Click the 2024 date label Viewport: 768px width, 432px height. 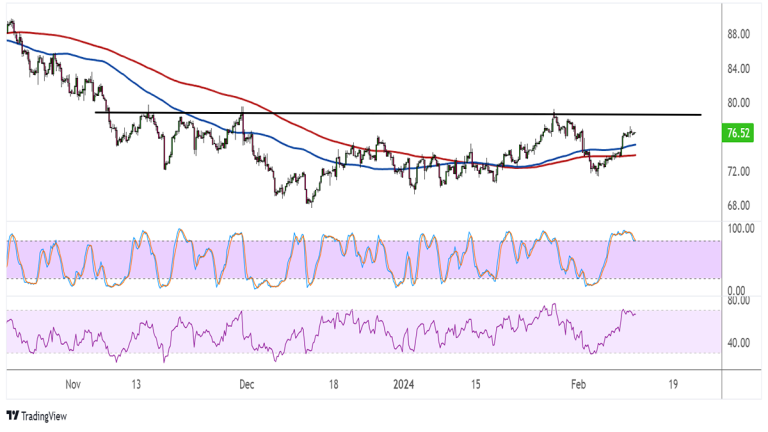coord(404,384)
